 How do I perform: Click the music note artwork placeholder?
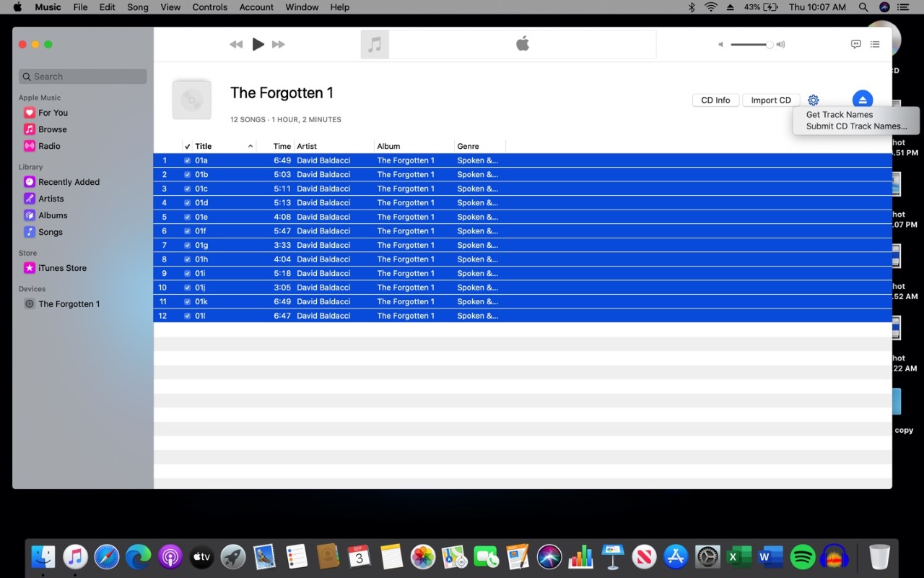375,44
